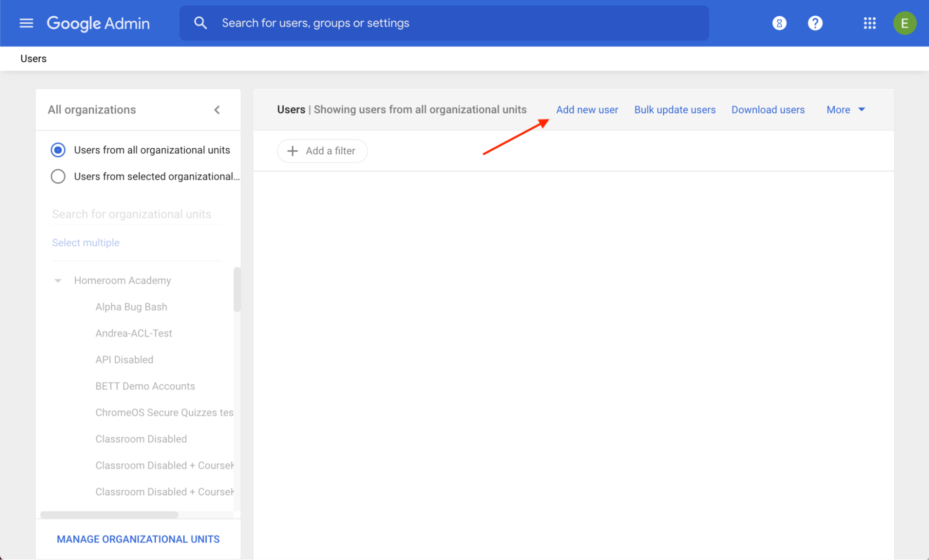929x560 pixels.
Task: Select Users from selected organizational radio button
Action: [59, 176]
